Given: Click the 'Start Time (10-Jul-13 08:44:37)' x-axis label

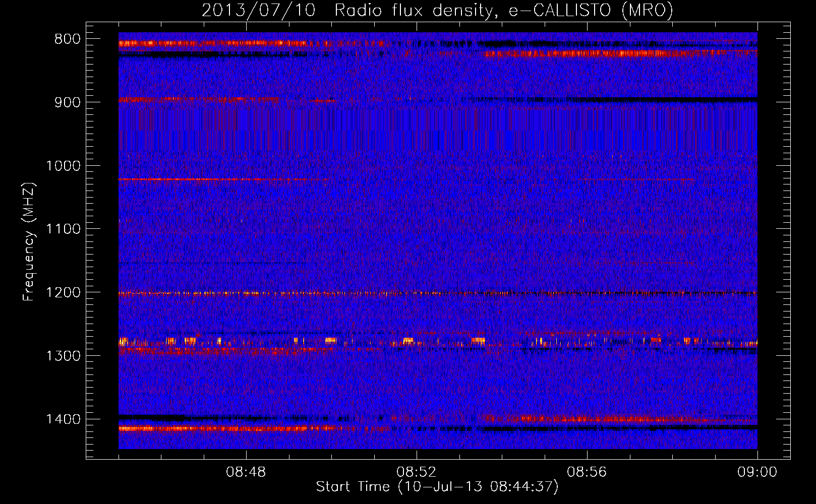Looking at the screenshot, I should [x=437, y=487].
